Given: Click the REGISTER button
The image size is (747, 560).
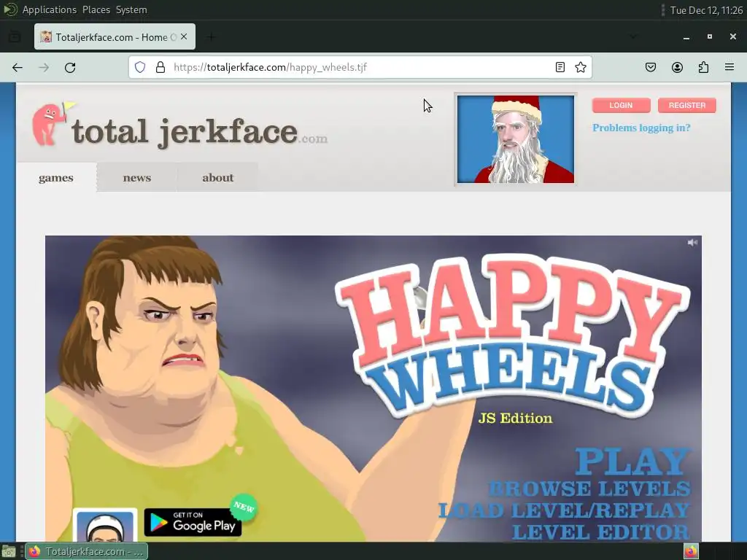Looking at the screenshot, I should (687, 105).
